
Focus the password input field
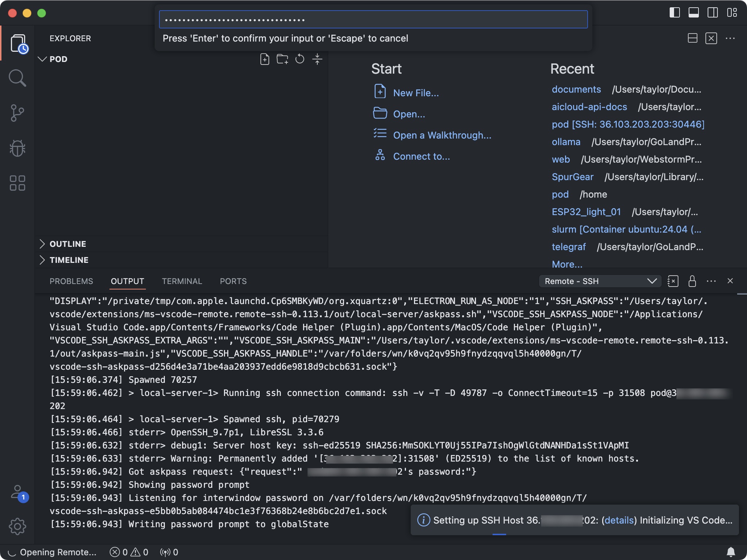[373, 19]
